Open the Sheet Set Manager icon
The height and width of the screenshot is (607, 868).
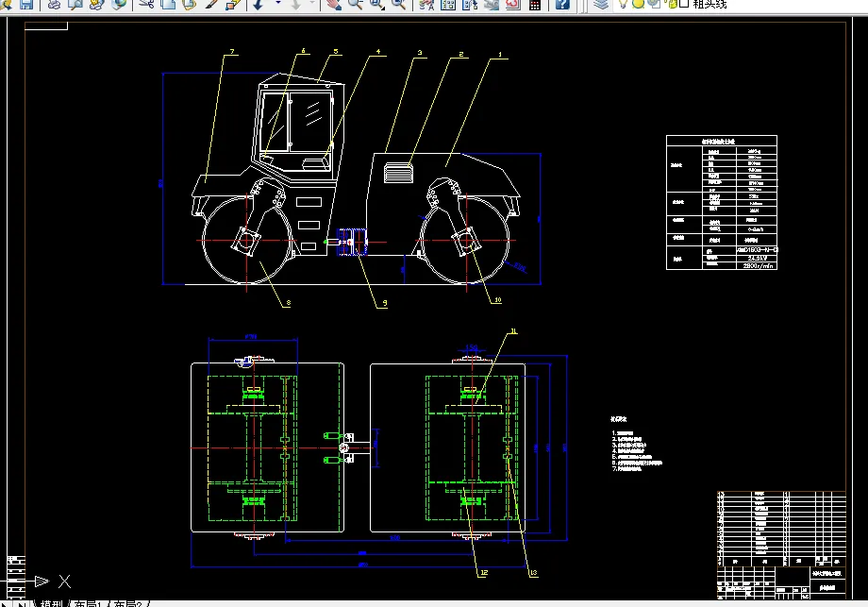[491, 5]
